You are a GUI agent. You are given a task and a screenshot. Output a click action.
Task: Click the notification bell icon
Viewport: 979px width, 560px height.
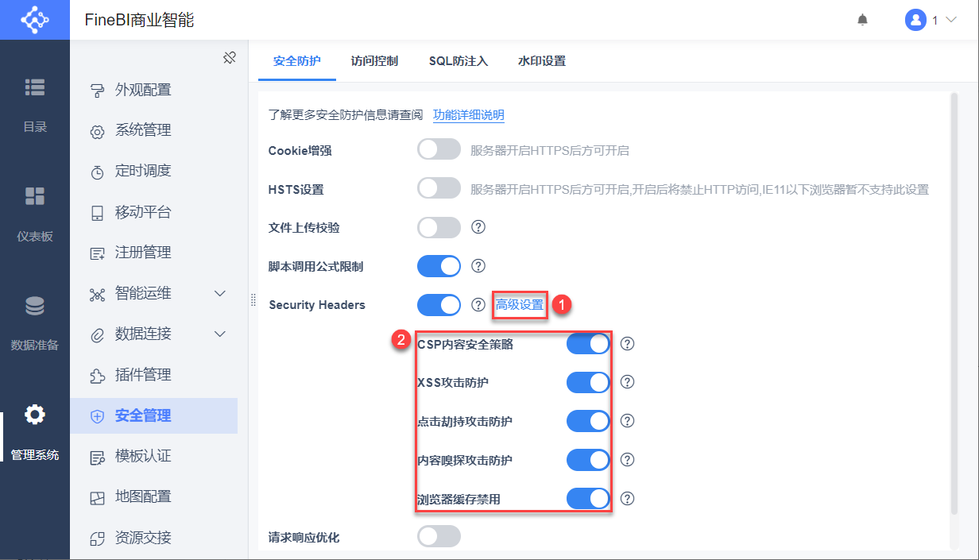coord(862,20)
